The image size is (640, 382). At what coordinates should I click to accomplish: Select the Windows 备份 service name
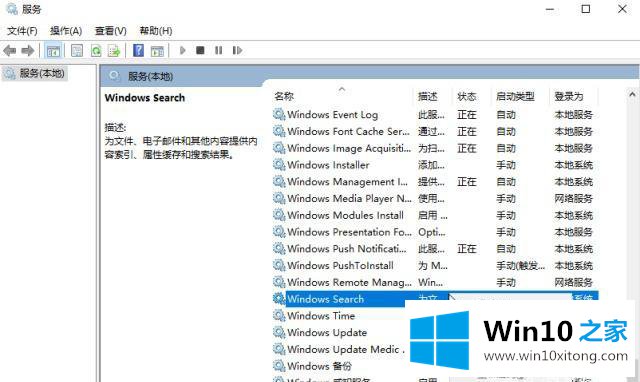pos(319,366)
